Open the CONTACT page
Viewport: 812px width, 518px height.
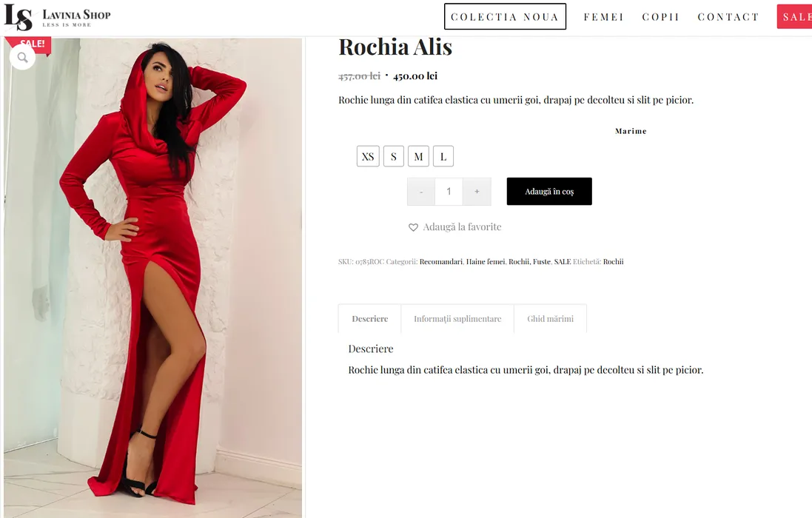pyautogui.click(x=728, y=17)
